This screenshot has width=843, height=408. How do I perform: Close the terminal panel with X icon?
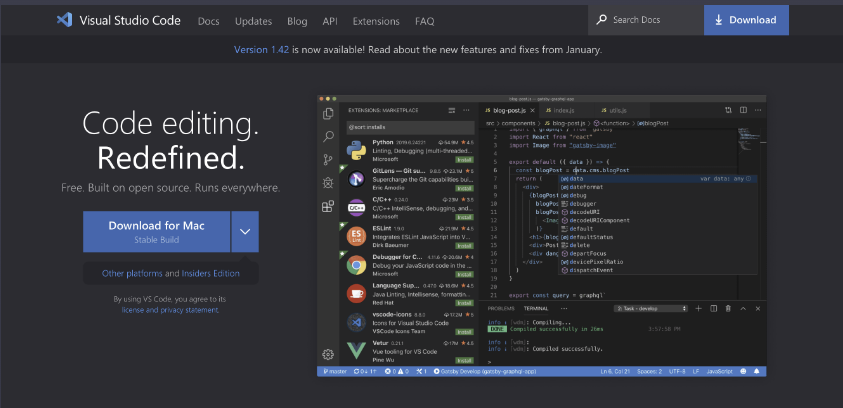point(758,309)
